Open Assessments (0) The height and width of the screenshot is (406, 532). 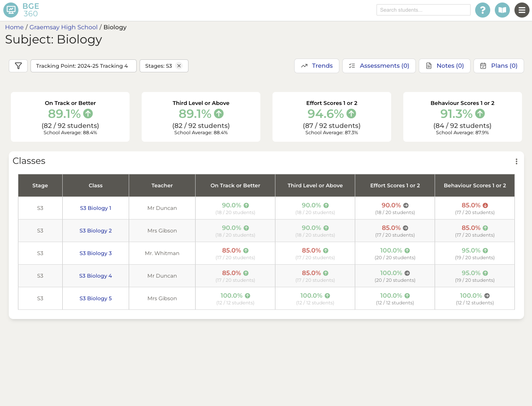379,66
